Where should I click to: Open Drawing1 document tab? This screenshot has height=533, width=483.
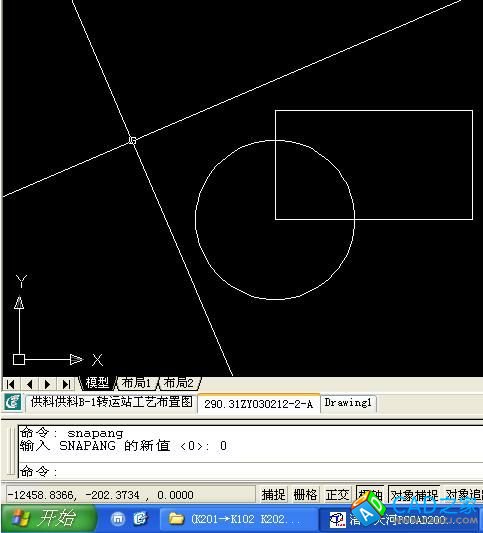tap(348, 403)
